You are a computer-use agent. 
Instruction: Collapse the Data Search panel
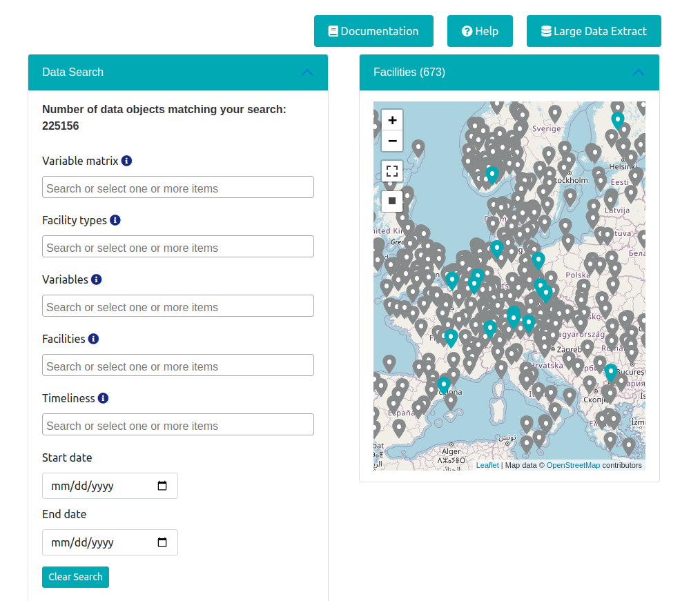[x=307, y=72]
